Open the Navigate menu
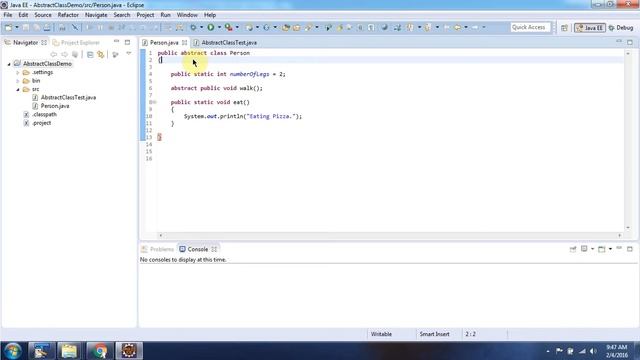 point(96,15)
